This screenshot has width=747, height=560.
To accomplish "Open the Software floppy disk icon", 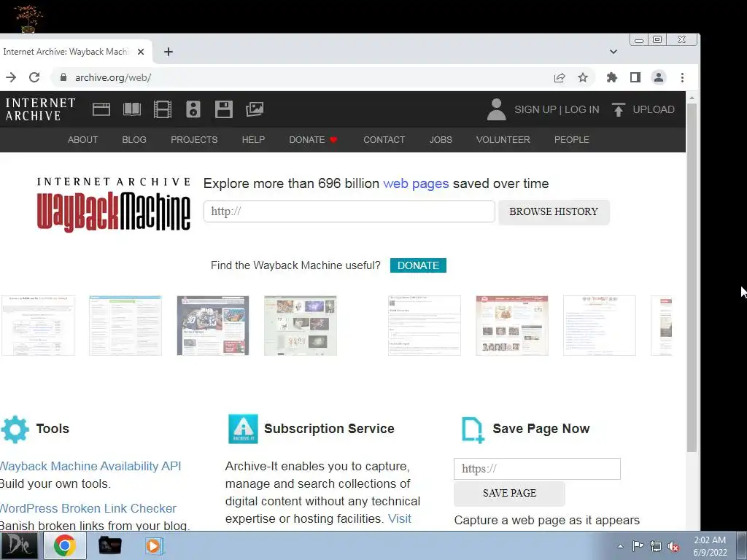I will pos(223,109).
